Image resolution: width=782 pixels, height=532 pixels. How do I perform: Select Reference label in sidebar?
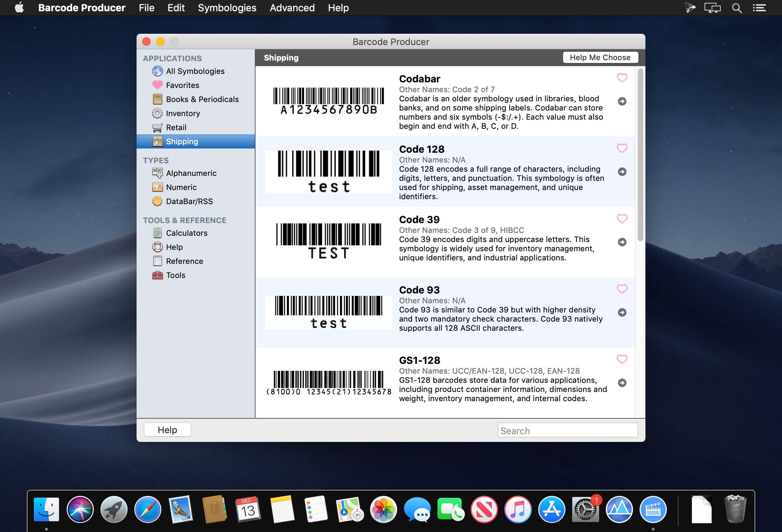point(184,261)
